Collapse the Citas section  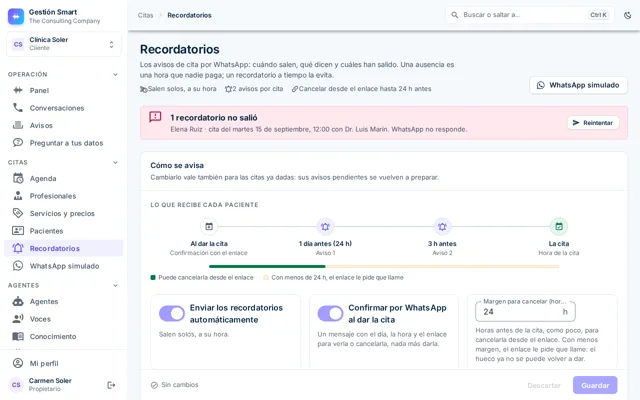[116, 162]
